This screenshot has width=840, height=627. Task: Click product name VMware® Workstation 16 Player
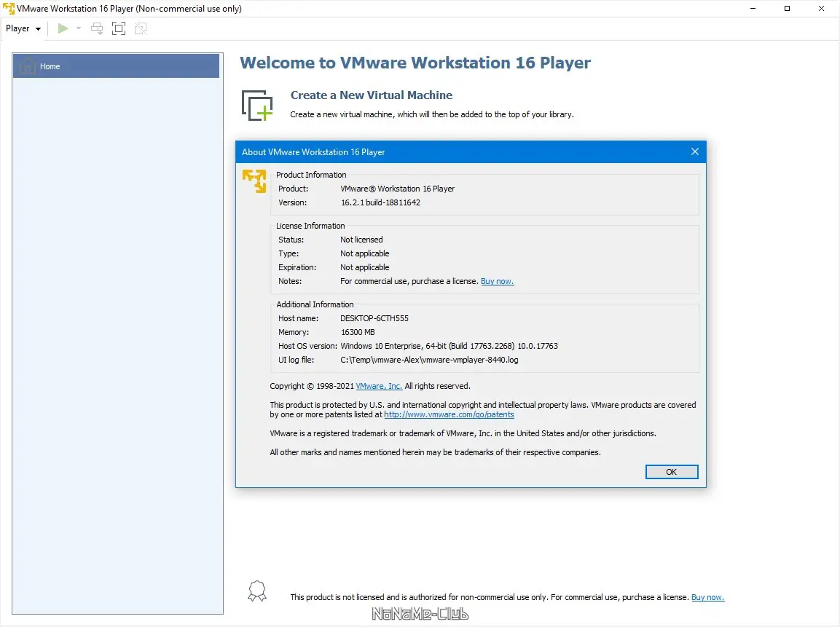point(398,189)
